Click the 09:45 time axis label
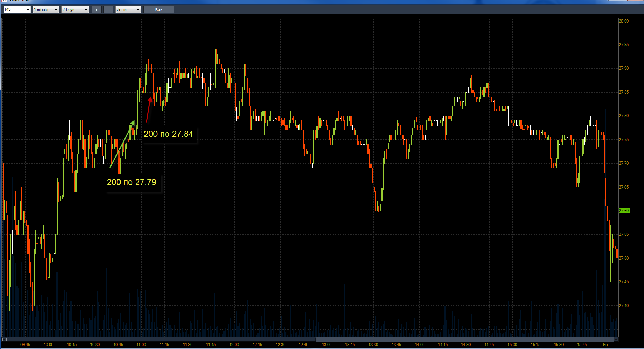Viewport: 644px width, 349px height. [25, 345]
